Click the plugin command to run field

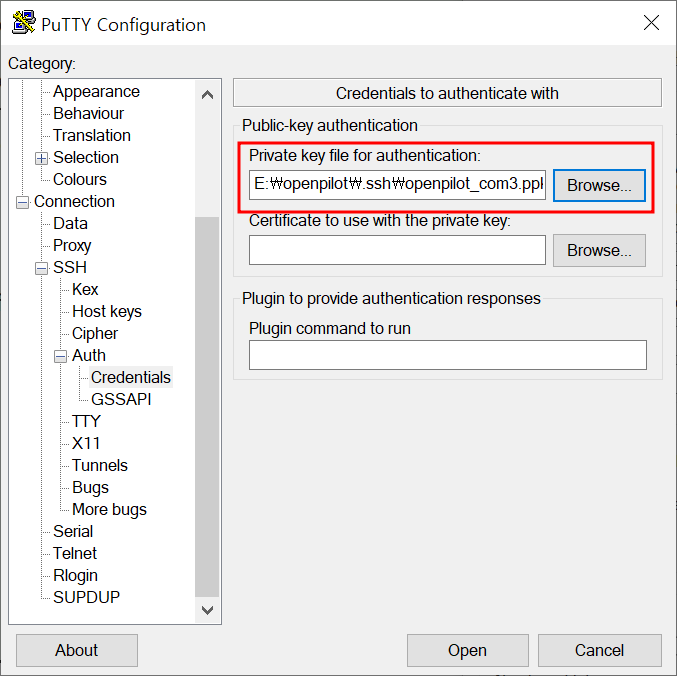pyautogui.click(x=448, y=355)
